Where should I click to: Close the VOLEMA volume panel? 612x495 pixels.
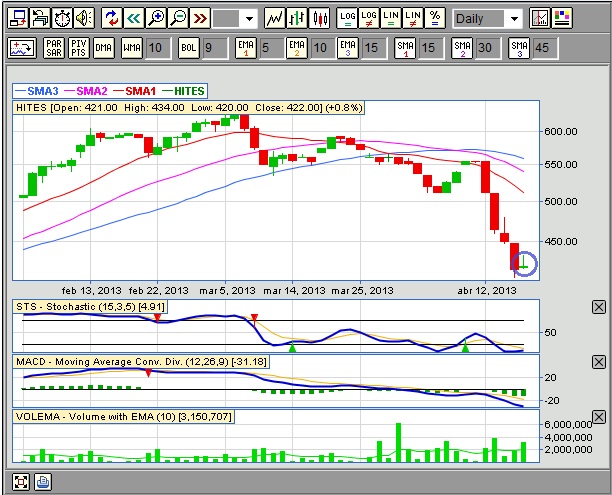[x=599, y=417]
